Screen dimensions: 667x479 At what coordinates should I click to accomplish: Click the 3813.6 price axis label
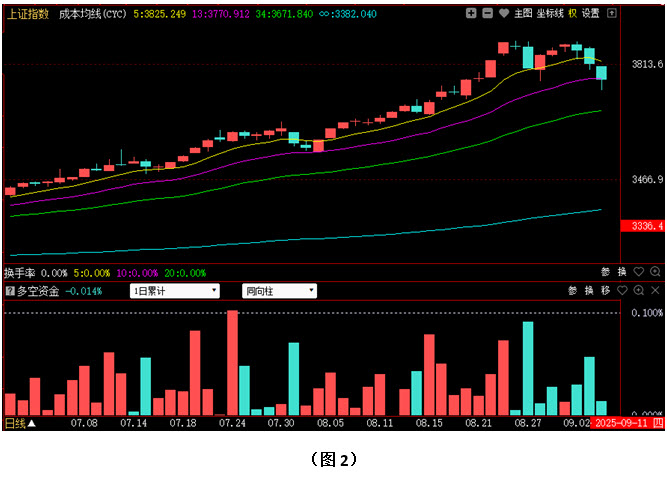coord(647,64)
